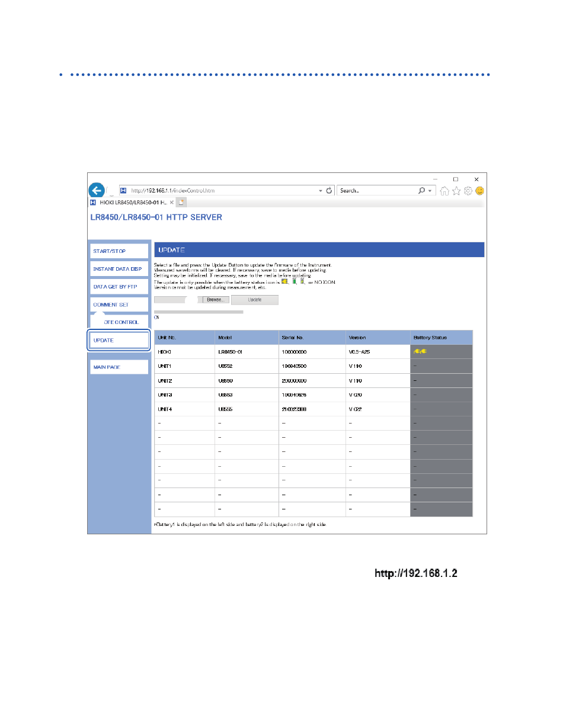Click the HIOKI site icon in address bar
This screenshot has width=563, height=728.
[123, 191]
